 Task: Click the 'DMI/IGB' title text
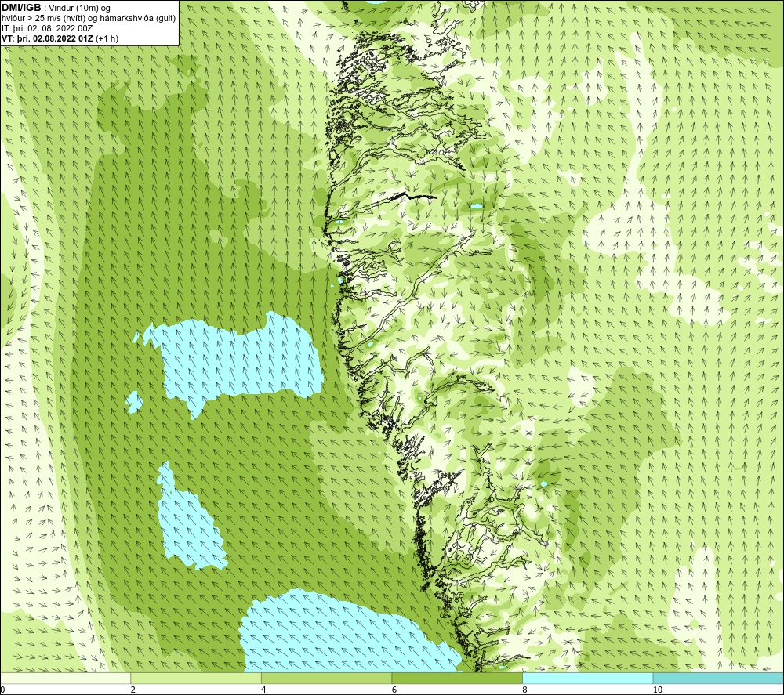point(21,8)
